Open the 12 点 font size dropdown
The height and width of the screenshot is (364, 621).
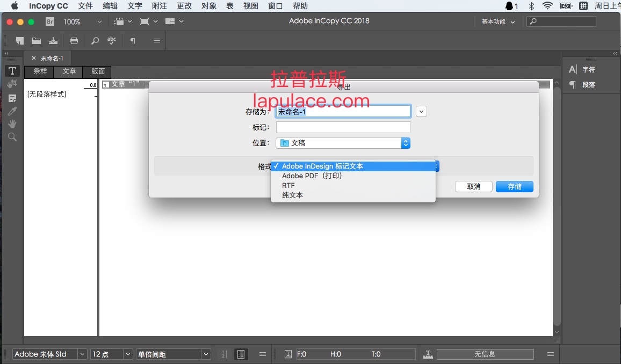pos(128,354)
